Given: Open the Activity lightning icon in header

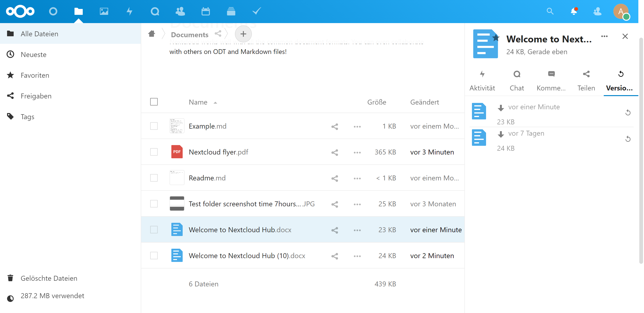Looking at the screenshot, I should 129,11.
